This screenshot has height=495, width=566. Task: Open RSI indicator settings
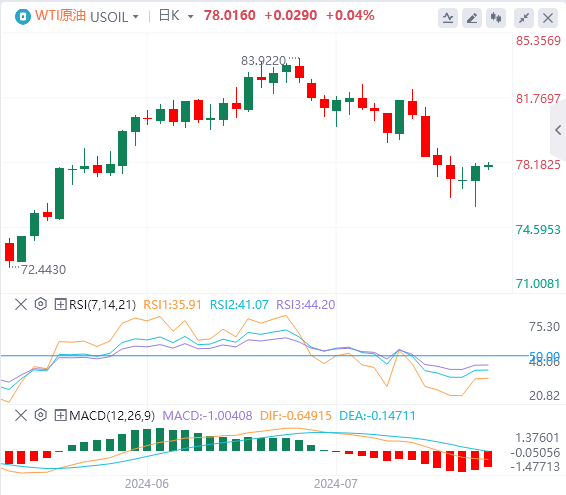coord(41,304)
